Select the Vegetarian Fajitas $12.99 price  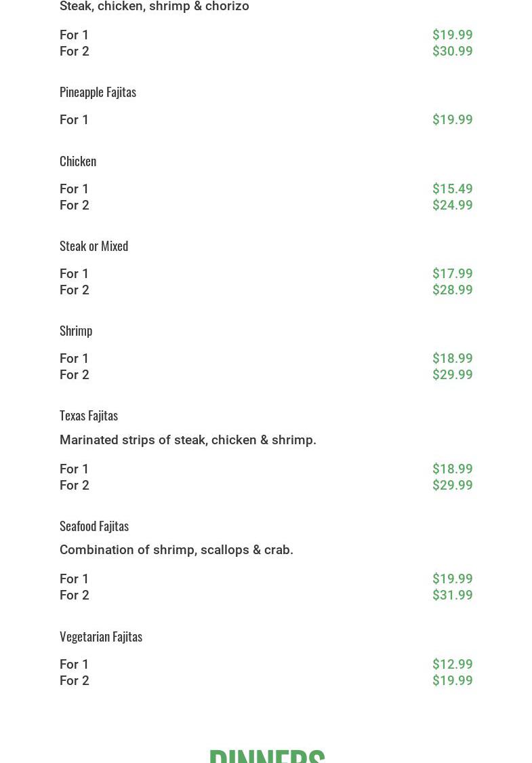tap(452, 665)
